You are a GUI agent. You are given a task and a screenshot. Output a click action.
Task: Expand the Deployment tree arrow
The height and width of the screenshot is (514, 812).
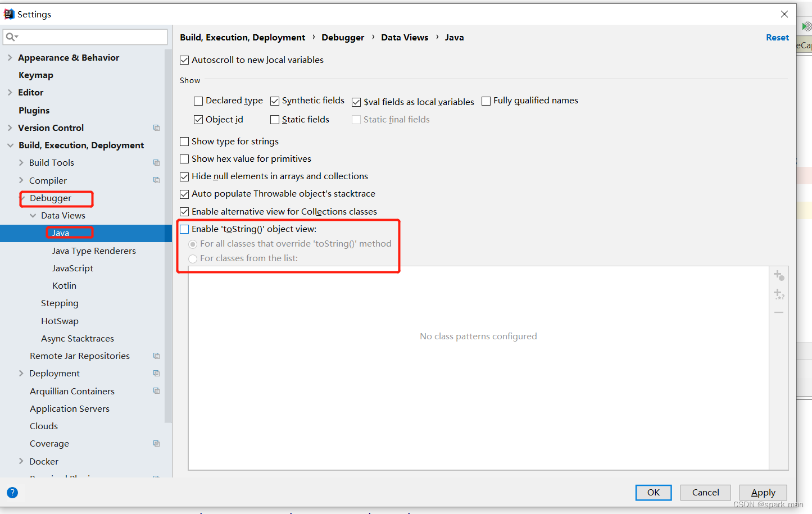[x=21, y=373]
